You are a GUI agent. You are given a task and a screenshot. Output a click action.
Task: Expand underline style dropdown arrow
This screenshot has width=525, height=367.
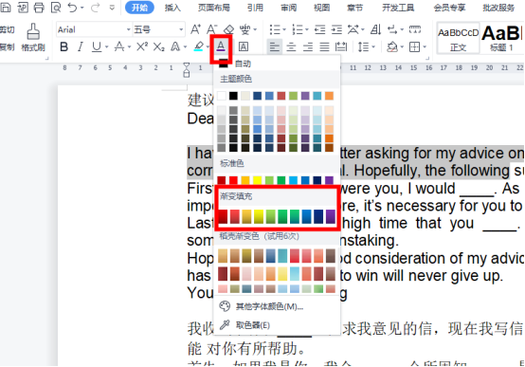[x=106, y=47]
